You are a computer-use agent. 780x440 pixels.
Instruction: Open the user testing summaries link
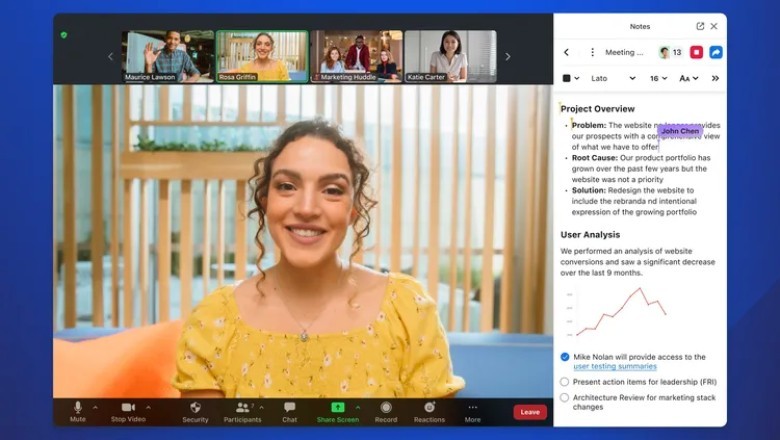click(615, 367)
